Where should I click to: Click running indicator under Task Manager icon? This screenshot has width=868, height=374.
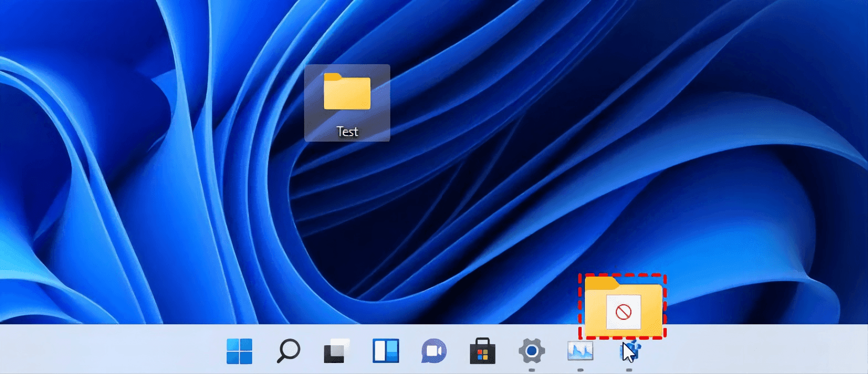point(580,370)
